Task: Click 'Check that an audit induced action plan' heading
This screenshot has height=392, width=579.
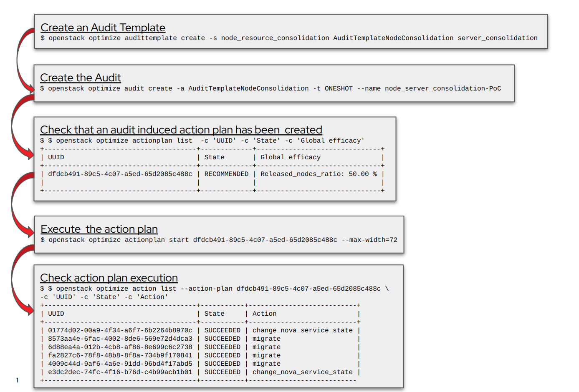Action: click(x=181, y=130)
